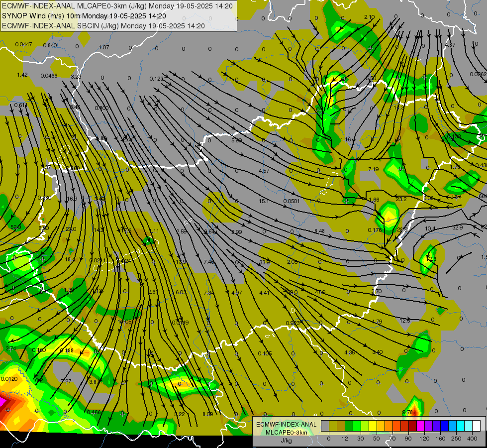Click the legend tick label 50
Viewport: 487px width, 448px height.
point(377,439)
